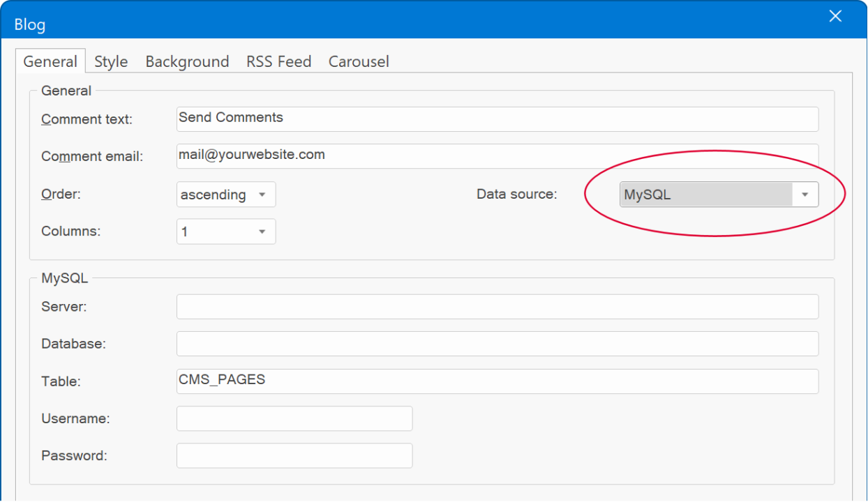The image size is (868, 502).
Task: Open the Background tab
Action: click(x=187, y=61)
